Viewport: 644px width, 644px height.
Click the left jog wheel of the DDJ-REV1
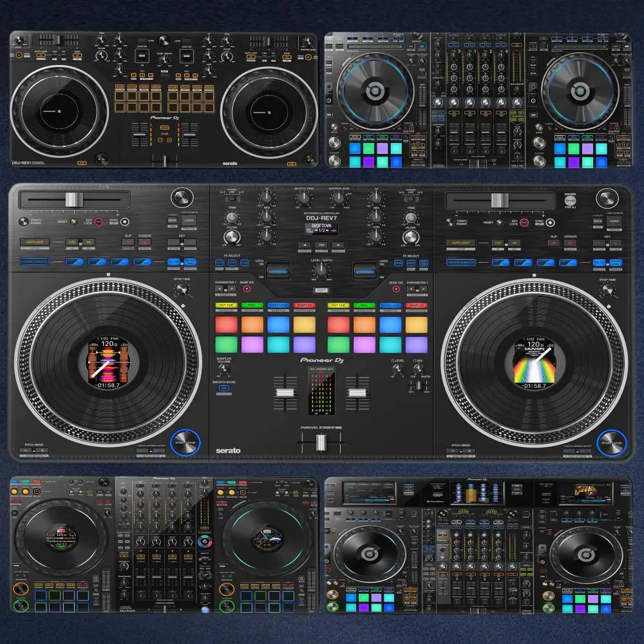tap(59, 111)
